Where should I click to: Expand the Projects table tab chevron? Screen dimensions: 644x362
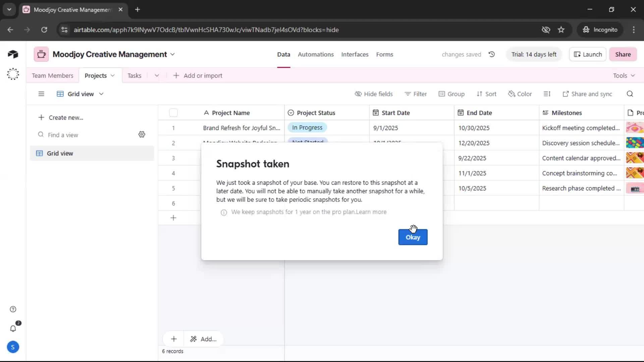pos(113,75)
